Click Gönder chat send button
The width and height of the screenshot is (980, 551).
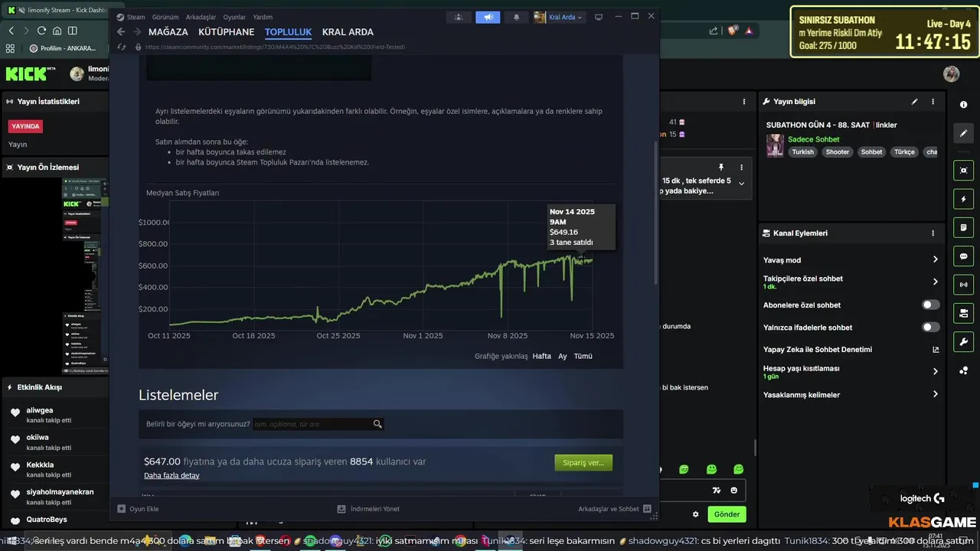(x=727, y=514)
